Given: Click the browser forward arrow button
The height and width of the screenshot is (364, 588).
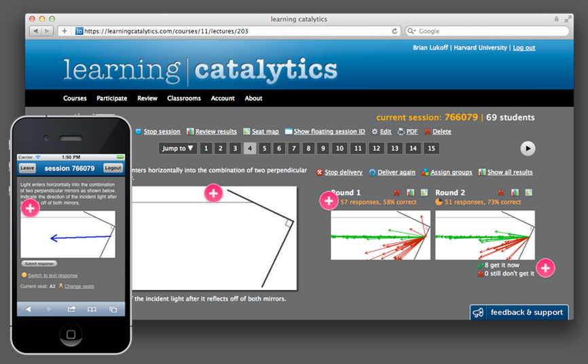Looking at the screenshot, I should pos(47,31).
